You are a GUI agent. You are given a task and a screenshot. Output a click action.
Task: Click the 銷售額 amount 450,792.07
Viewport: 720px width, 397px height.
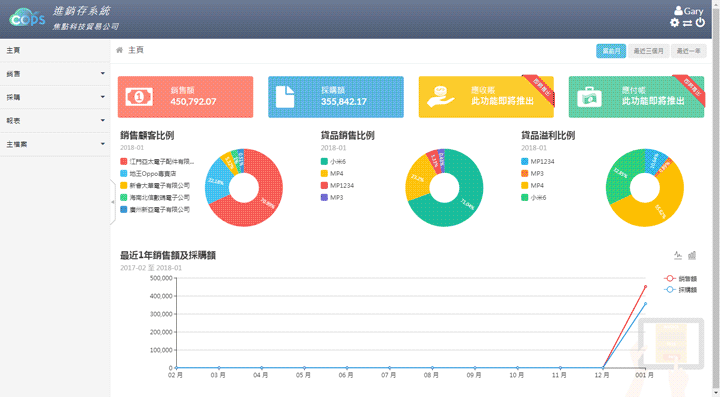pos(193,101)
